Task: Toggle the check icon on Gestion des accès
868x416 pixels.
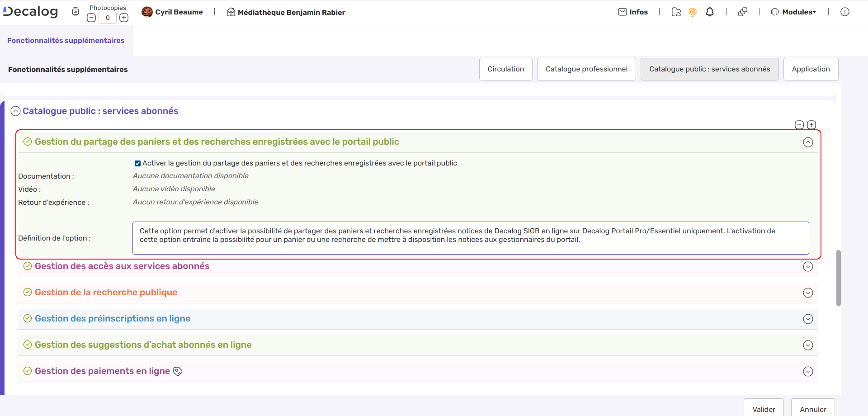Action: [27, 266]
